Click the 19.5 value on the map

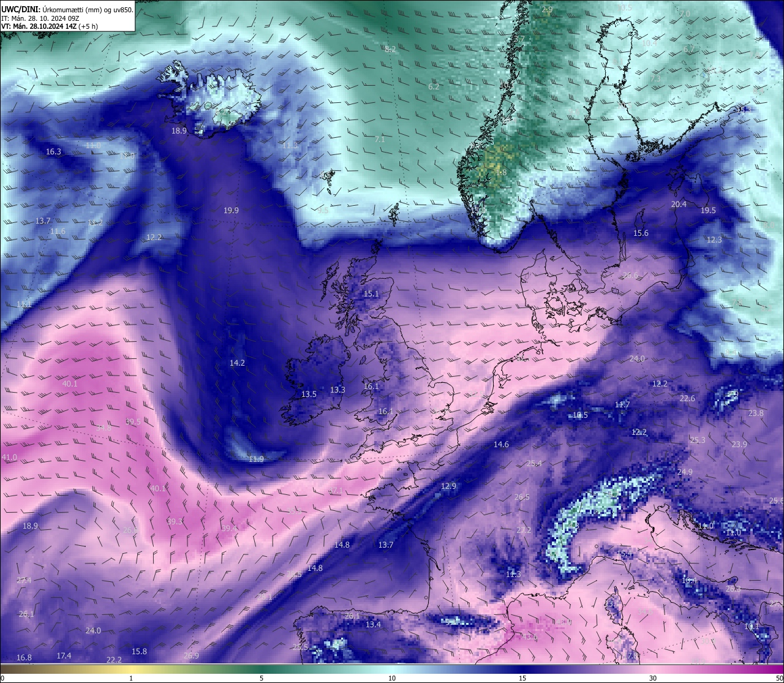coord(708,210)
